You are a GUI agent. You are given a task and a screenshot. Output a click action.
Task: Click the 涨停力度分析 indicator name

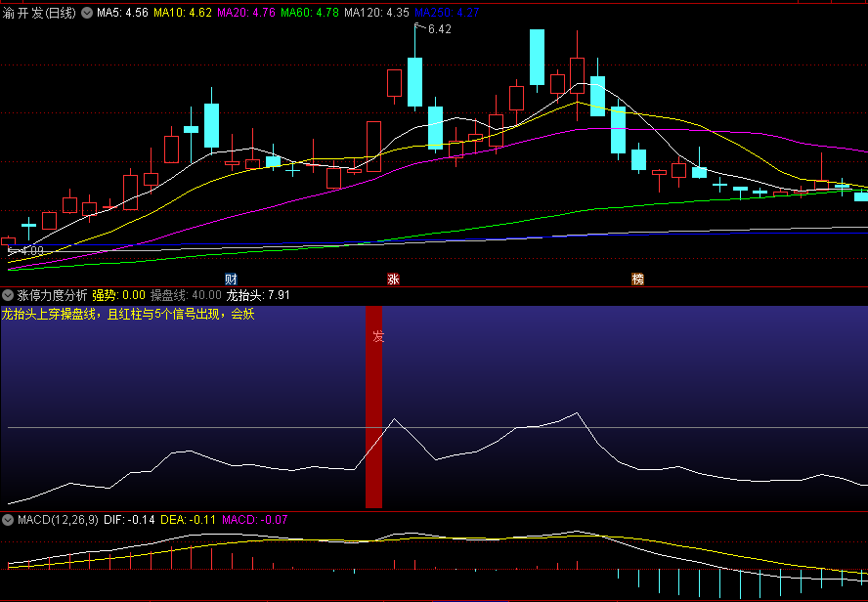pos(52,295)
